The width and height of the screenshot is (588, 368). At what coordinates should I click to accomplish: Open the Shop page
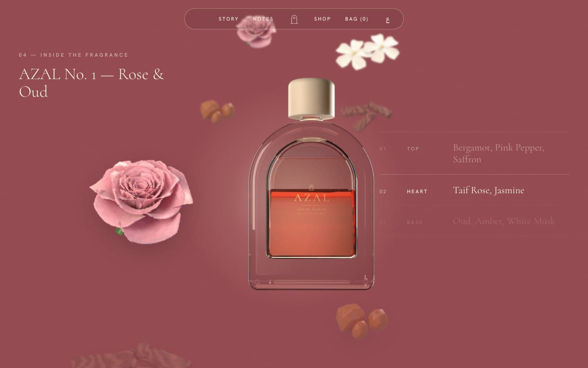[x=322, y=19]
